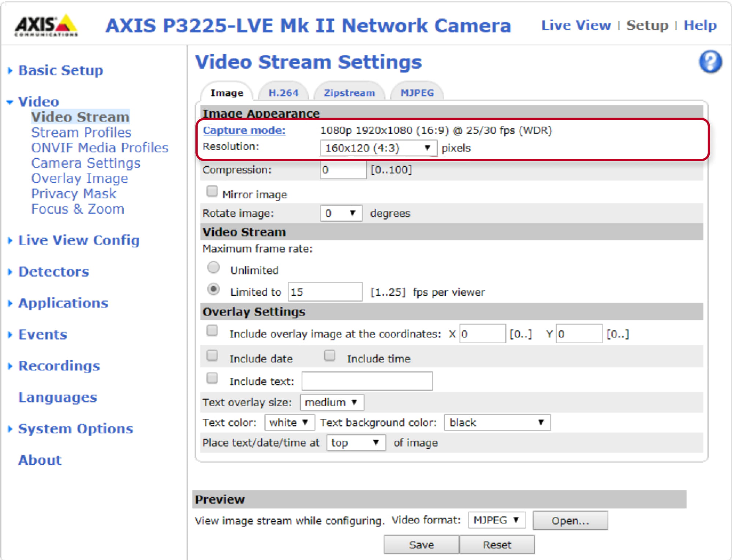Open Help from top navigation
732x560 pixels.
(700, 25)
